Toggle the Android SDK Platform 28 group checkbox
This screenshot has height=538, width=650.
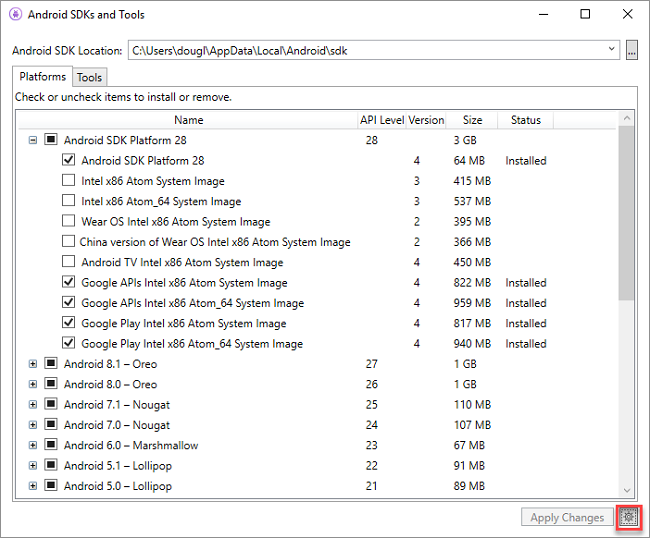[51, 140]
